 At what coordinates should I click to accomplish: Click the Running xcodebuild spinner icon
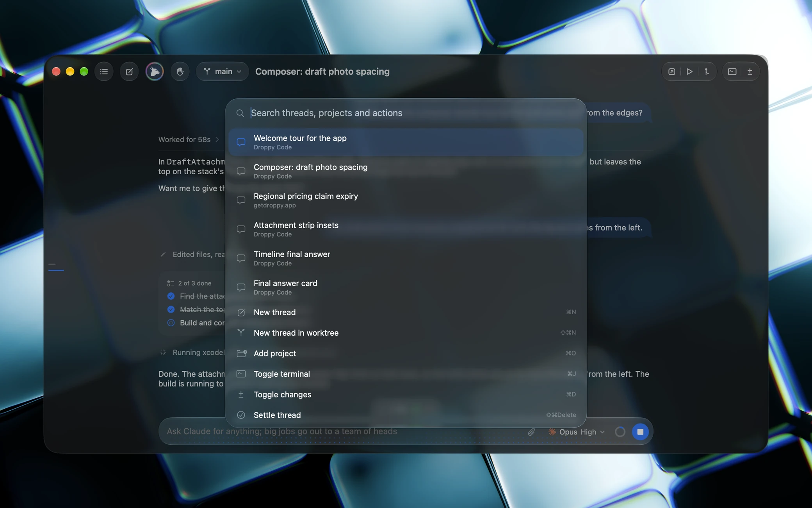pos(163,352)
